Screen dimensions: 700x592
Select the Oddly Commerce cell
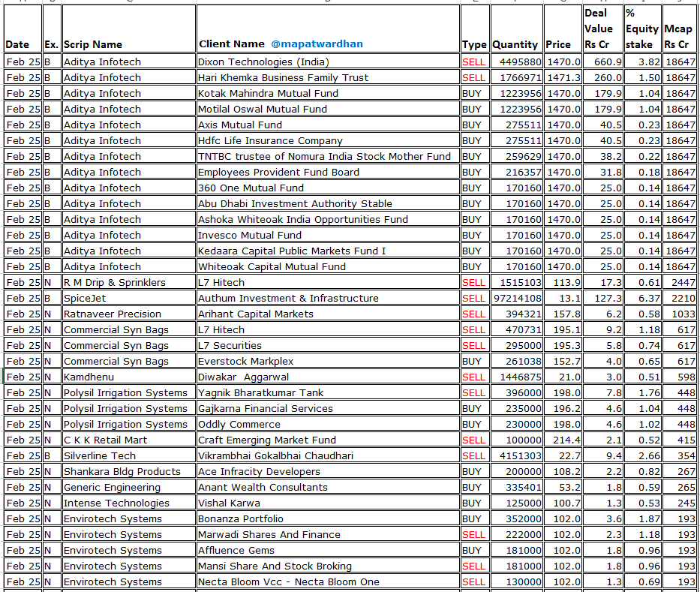click(328, 424)
